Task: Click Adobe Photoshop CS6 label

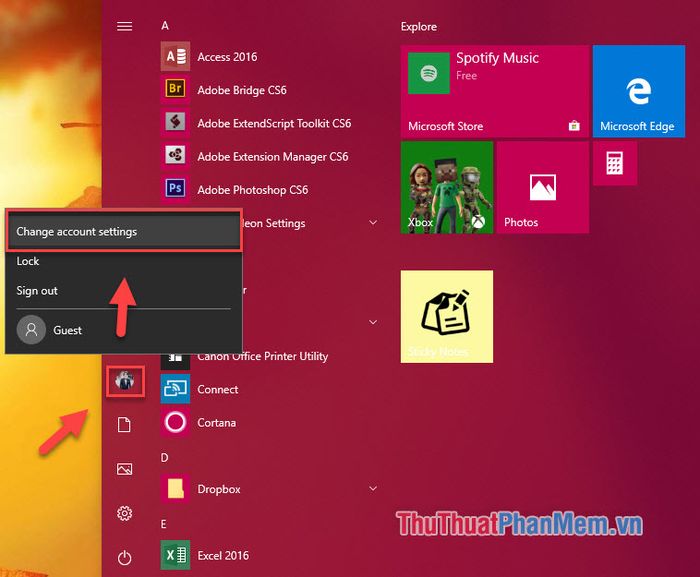Action: (253, 190)
